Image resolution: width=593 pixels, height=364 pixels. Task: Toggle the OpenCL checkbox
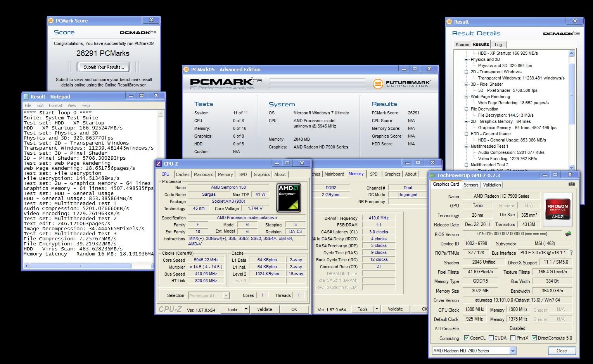click(467, 338)
